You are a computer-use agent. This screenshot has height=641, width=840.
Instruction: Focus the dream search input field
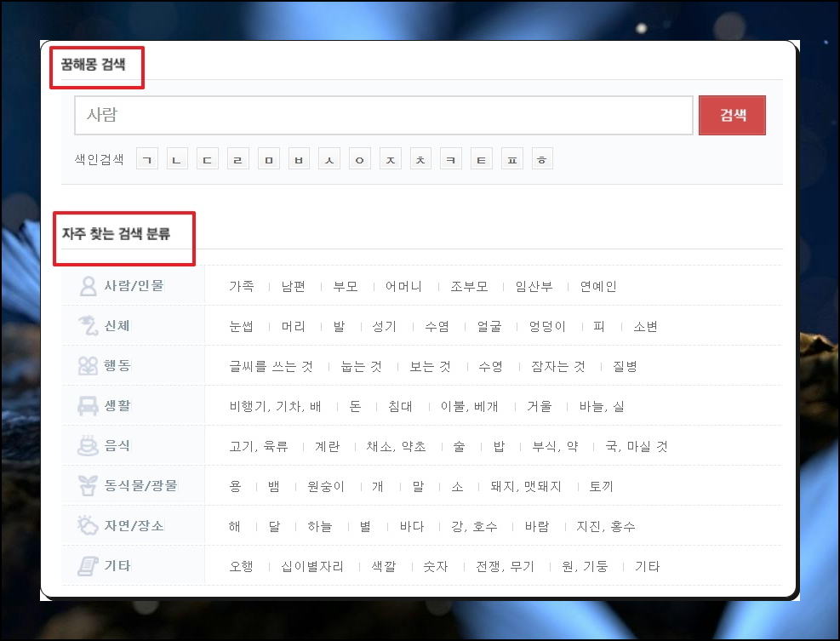pos(384,115)
